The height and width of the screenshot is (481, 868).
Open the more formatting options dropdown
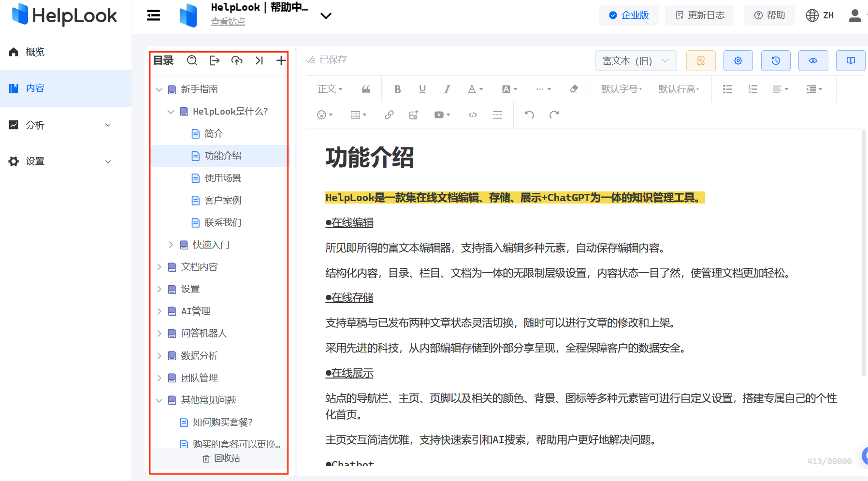543,89
